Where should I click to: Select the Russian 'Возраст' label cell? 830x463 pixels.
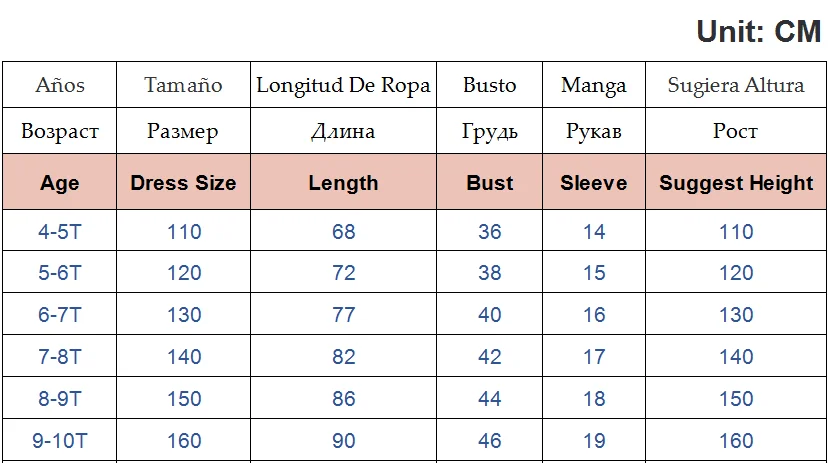[x=60, y=131]
